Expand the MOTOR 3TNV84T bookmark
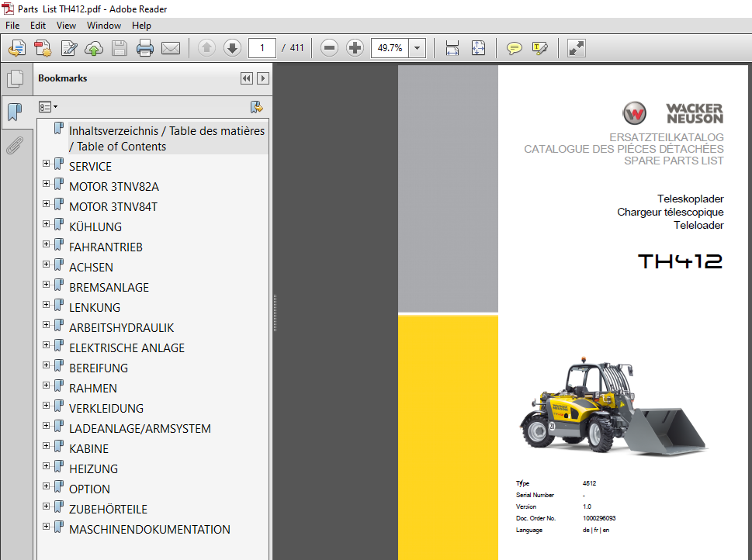752x560 pixels. [x=46, y=204]
